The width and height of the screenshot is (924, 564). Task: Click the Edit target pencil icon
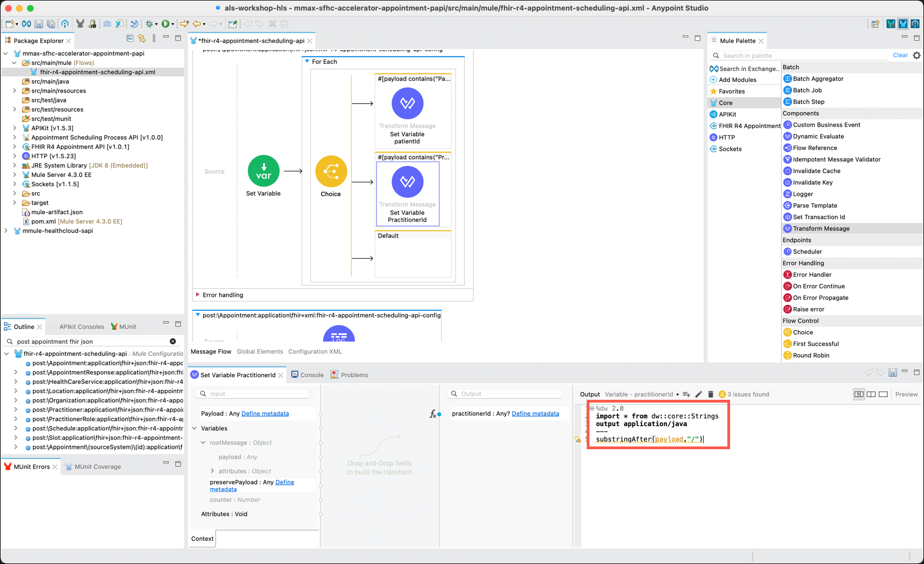[x=699, y=394]
